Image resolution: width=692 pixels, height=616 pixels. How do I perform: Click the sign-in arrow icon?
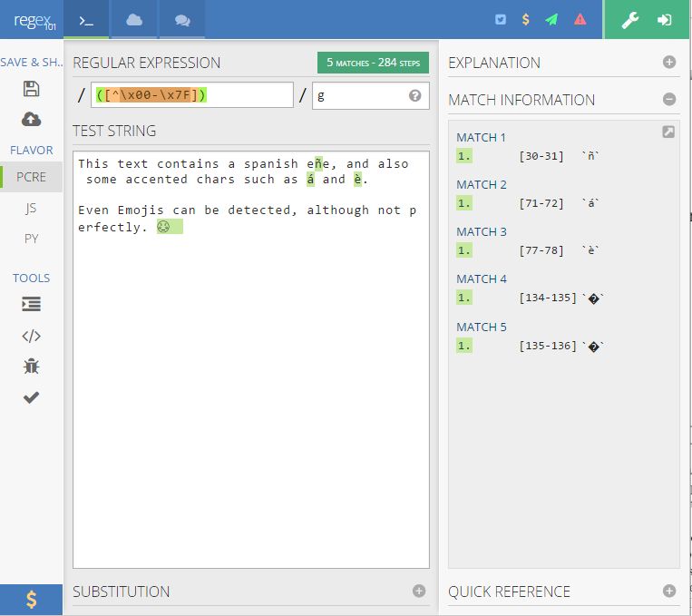(x=664, y=20)
